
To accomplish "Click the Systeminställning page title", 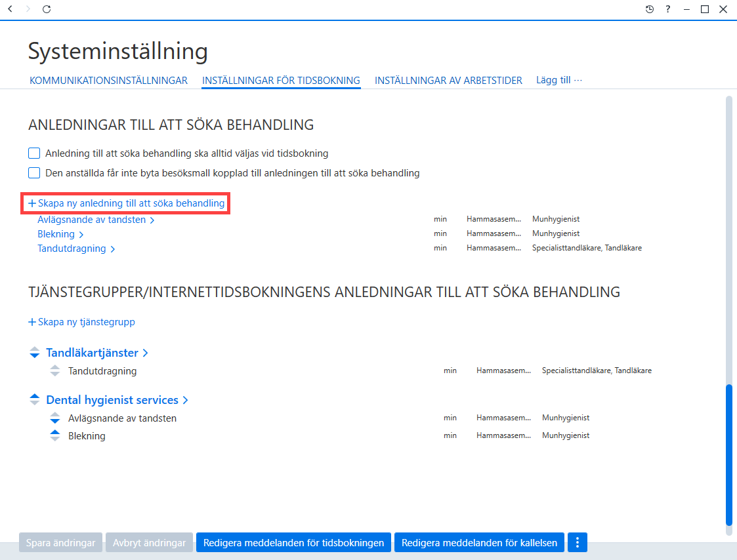I will [118, 51].
